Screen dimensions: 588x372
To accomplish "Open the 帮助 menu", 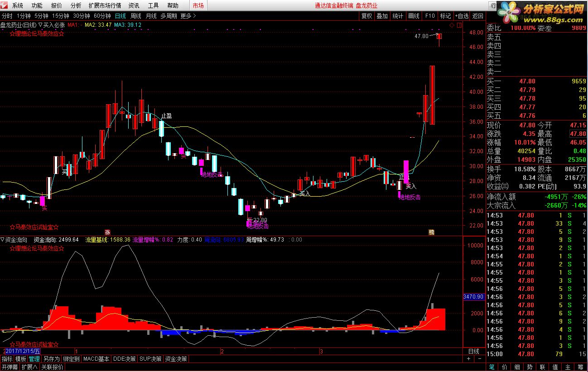I will click(x=173, y=5).
